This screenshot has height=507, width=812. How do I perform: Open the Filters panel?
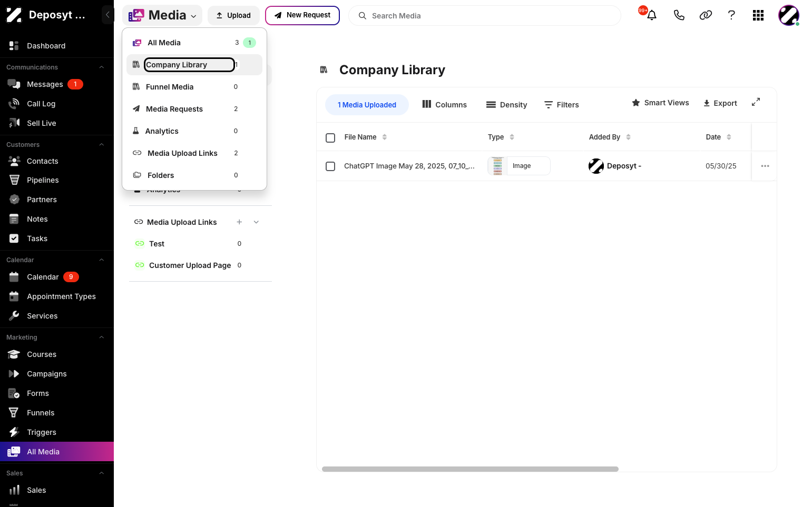click(562, 105)
